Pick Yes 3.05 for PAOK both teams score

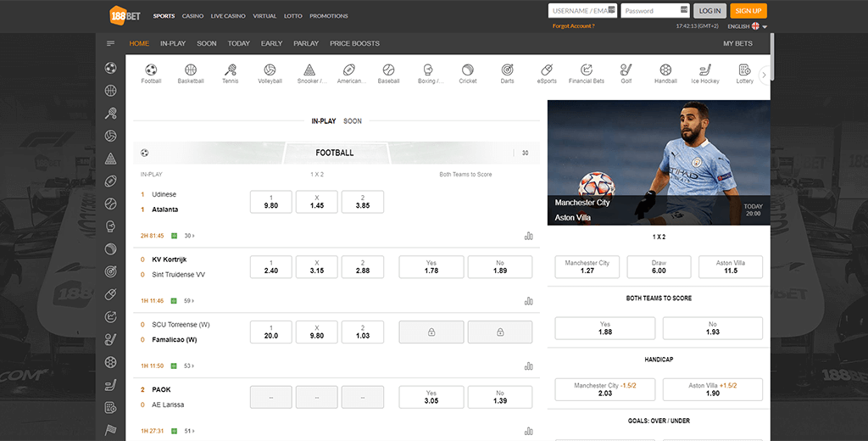pyautogui.click(x=431, y=397)
